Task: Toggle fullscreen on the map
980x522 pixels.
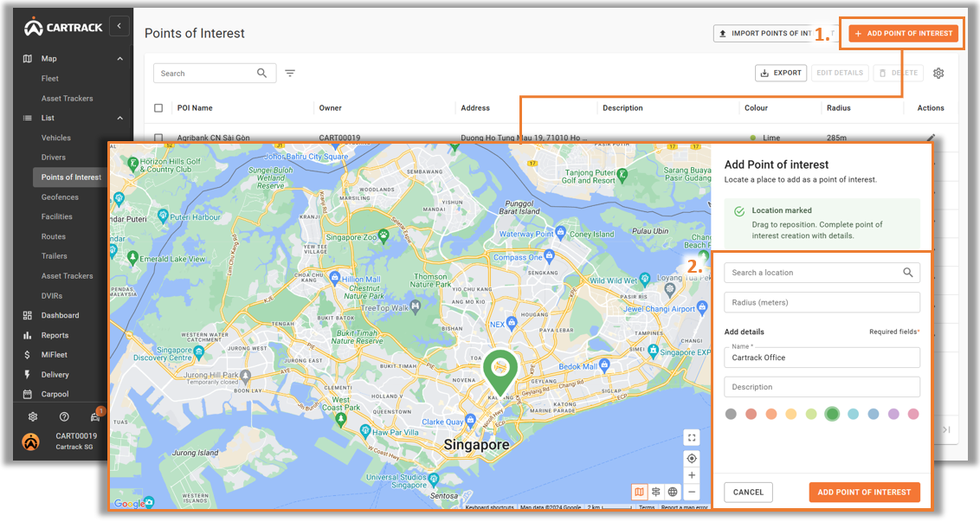Action: pyautogui.click(x=691, y=438)
